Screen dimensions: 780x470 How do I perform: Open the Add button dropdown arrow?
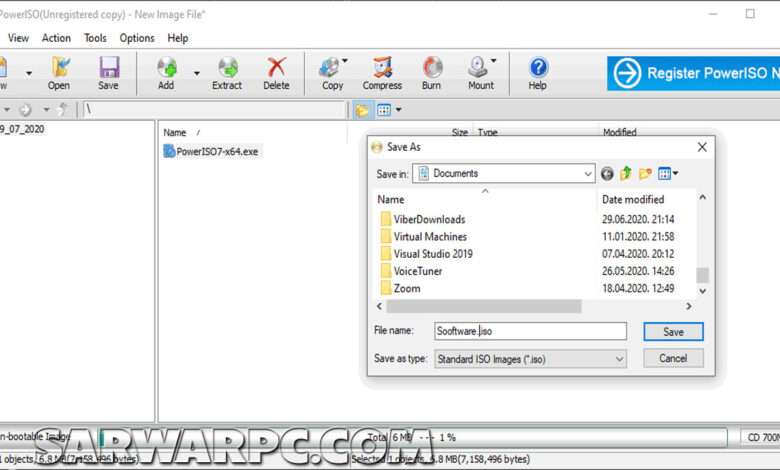[197, 73]
